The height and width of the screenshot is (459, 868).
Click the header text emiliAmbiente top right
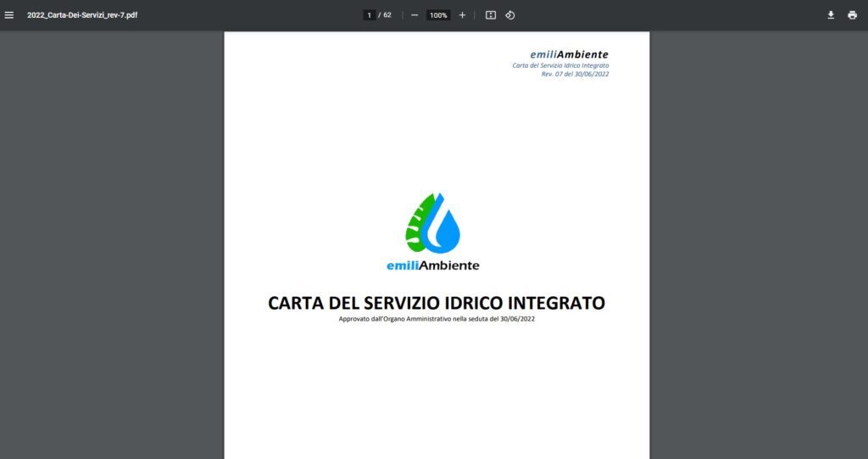click(569, 54)
